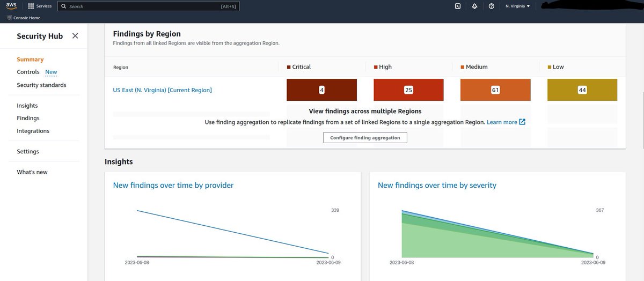Open the help question-mark icon

pyautogui.click(x=492, y=6)
